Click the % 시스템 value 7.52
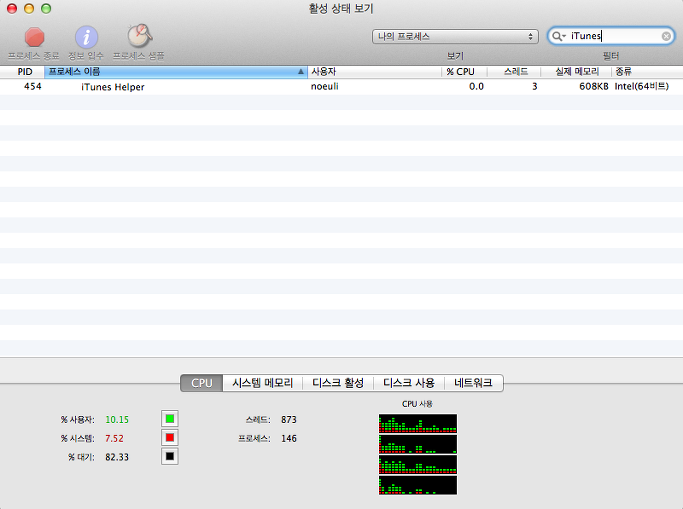Viewport: 683px width, 509px height. point(114,438)
